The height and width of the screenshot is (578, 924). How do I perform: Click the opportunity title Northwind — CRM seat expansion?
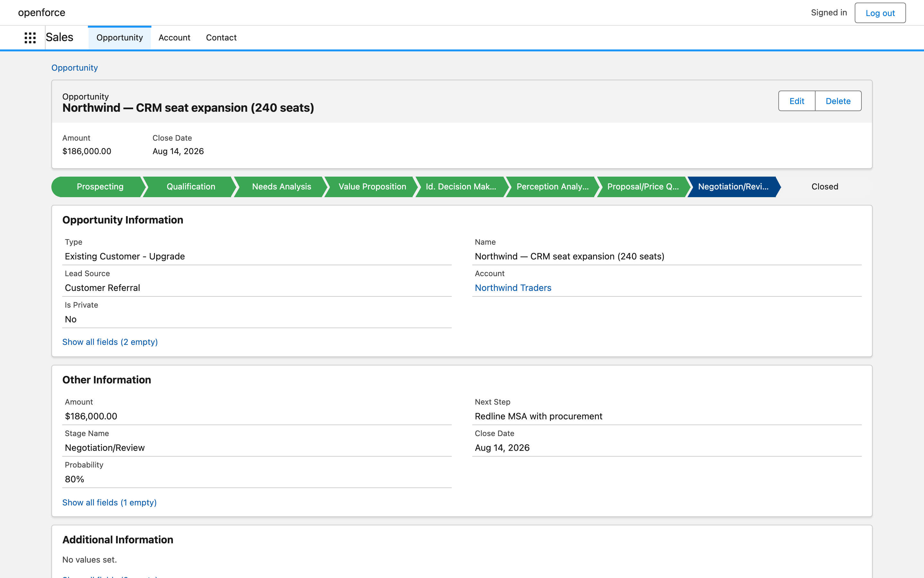[x=188, y=108]
